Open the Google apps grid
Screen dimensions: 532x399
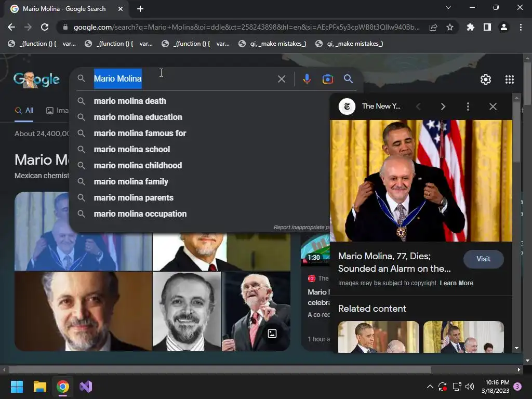coord(509,79)
